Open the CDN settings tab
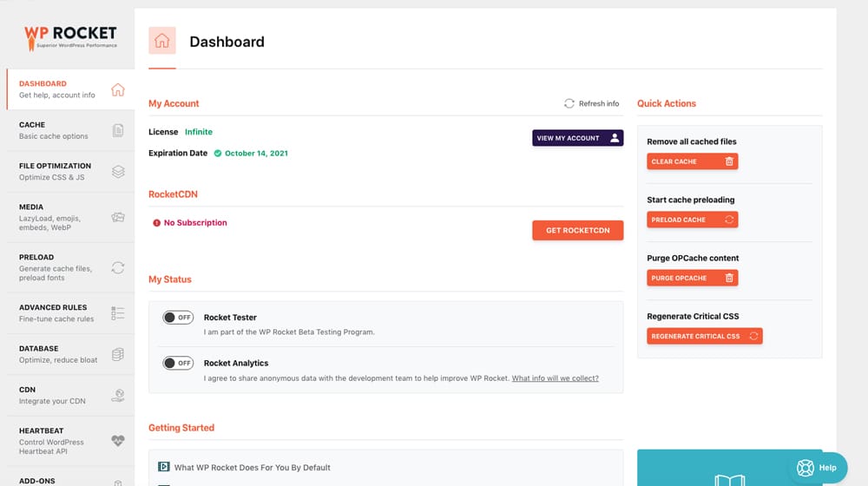 [x=70, y=395]
